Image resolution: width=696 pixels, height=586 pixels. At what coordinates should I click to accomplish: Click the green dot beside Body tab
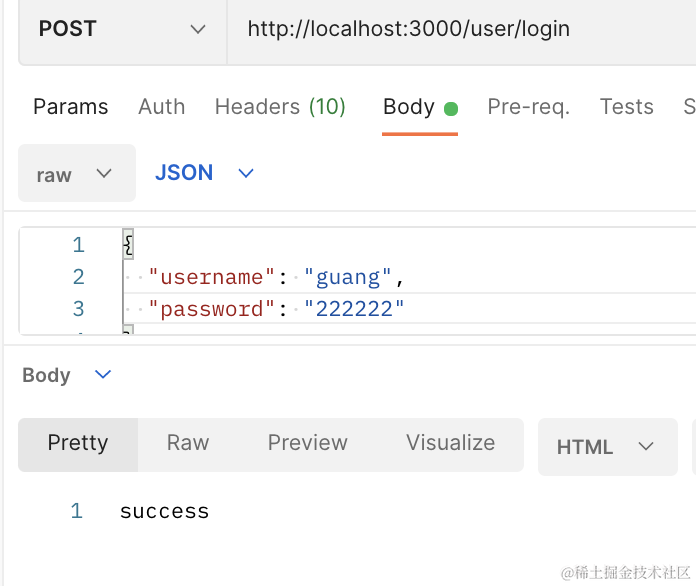451,109
